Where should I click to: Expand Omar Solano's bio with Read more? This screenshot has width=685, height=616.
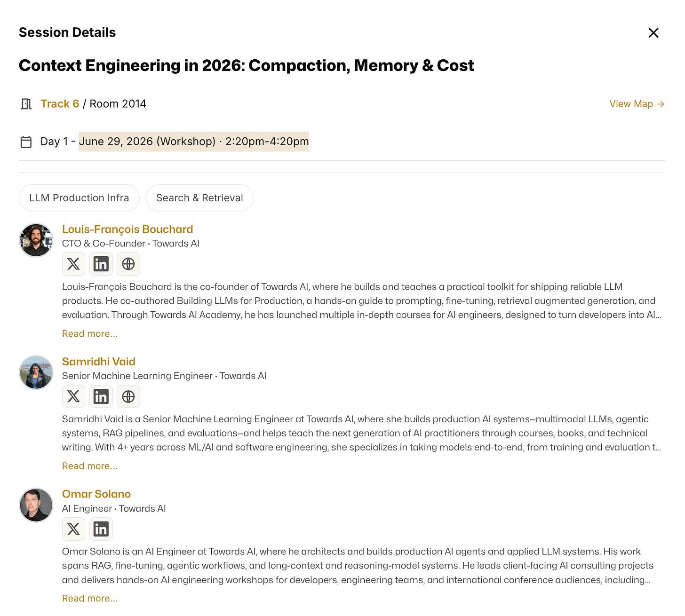(90, 598)
